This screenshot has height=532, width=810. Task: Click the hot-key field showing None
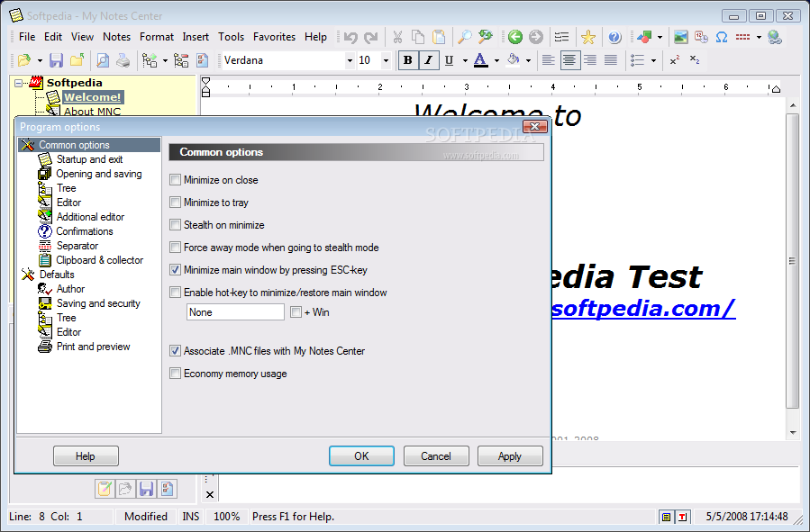pos(235,312)
